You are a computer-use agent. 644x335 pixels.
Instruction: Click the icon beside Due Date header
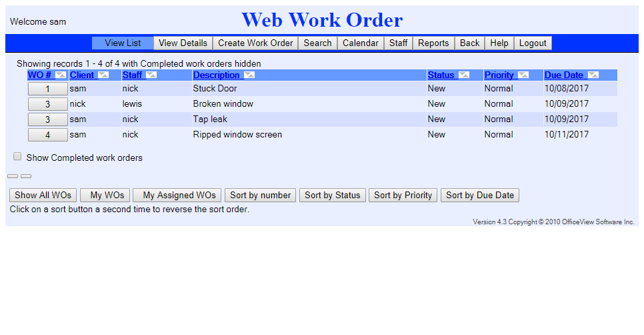tap(593, 75)
